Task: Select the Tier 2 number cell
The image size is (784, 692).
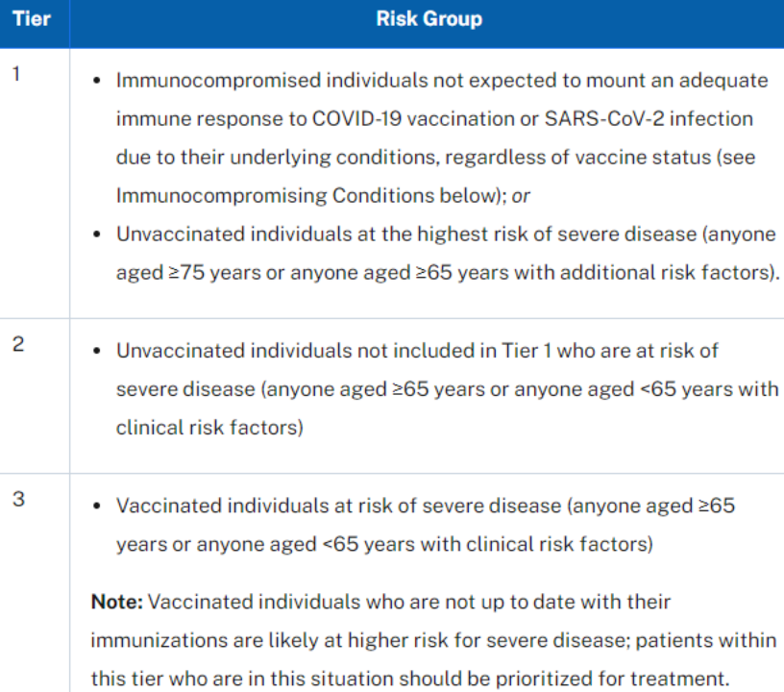Action: point(17,344)
